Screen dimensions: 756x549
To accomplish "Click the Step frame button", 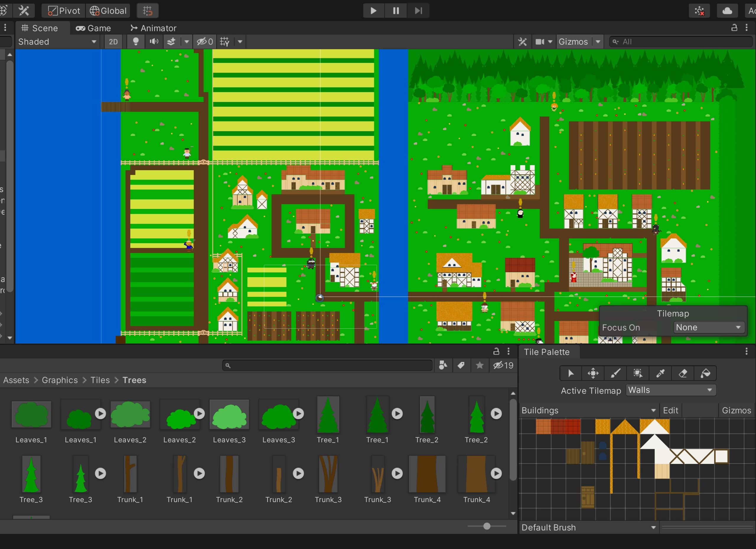I will (x=418, y=11).
